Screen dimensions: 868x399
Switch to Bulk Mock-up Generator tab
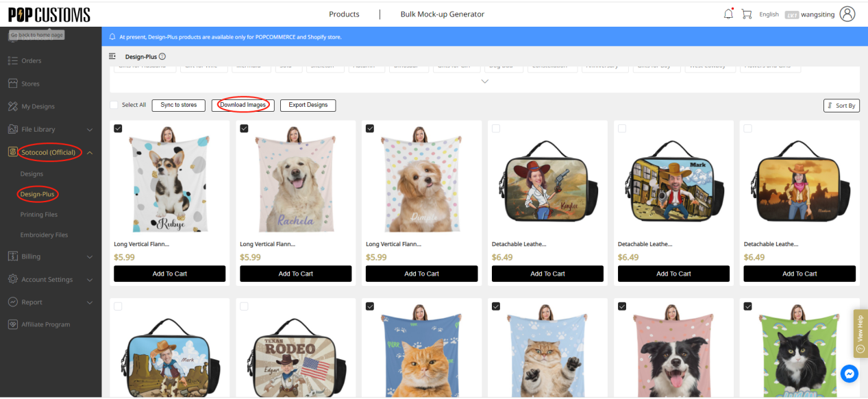click(443, 14)
